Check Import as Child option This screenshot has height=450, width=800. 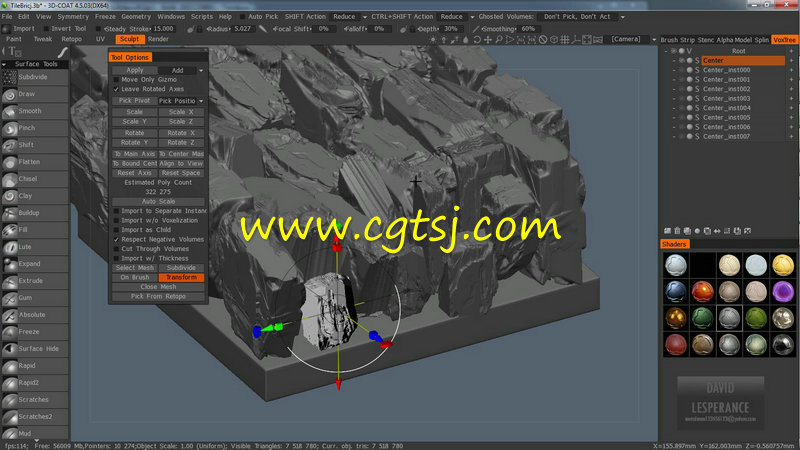[116, 230]
